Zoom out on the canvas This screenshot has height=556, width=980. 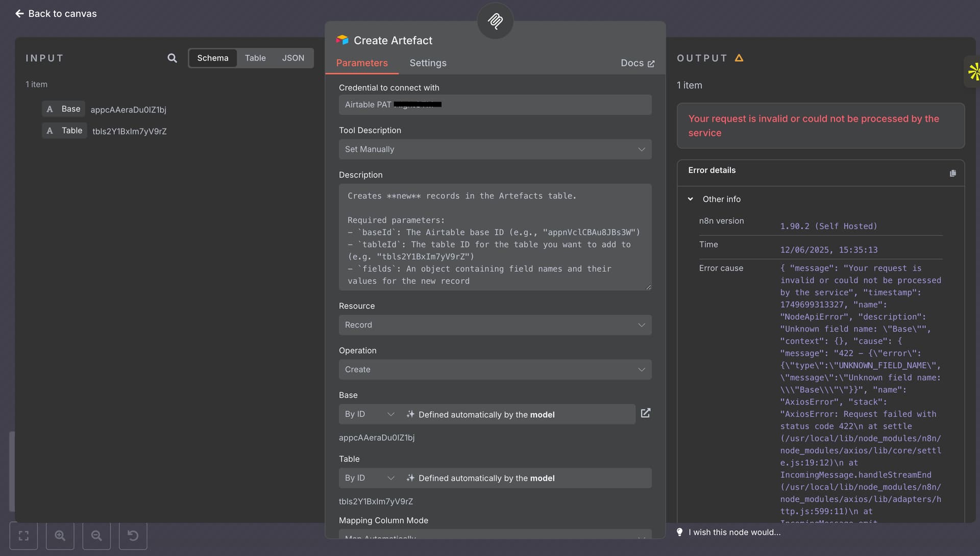[x=96, y=536]
